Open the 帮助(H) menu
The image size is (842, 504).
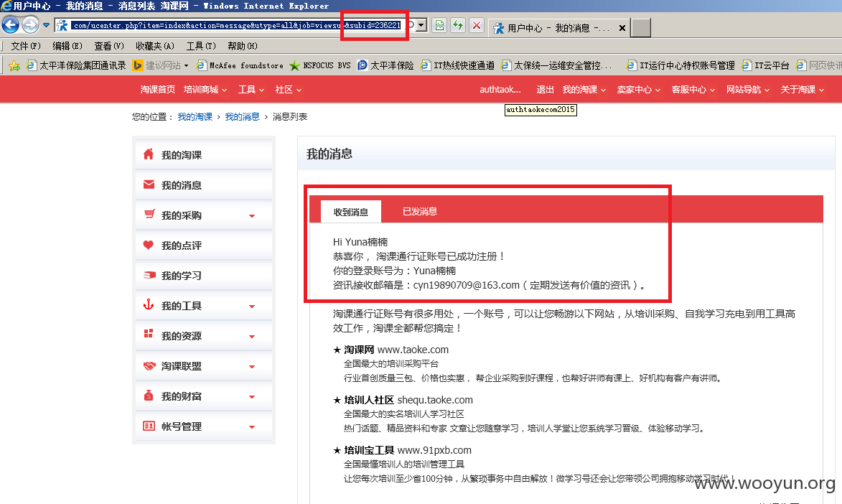click(242, 46)
